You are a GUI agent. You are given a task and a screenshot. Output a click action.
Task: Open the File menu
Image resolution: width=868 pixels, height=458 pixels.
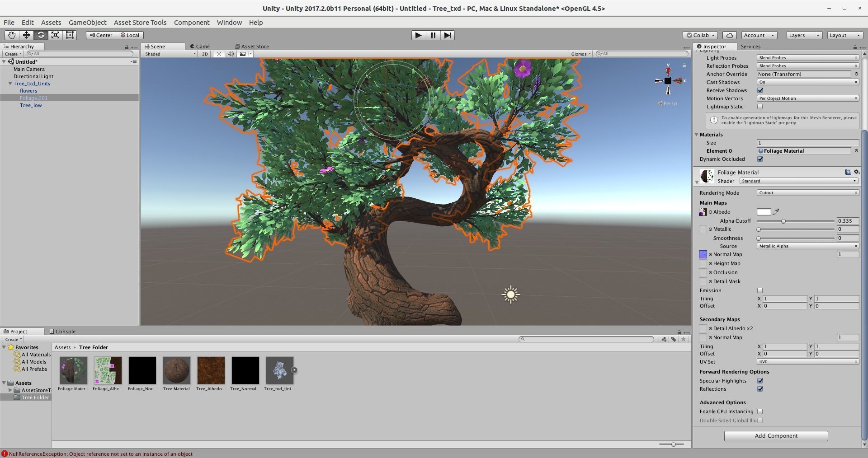pos(9,23)
